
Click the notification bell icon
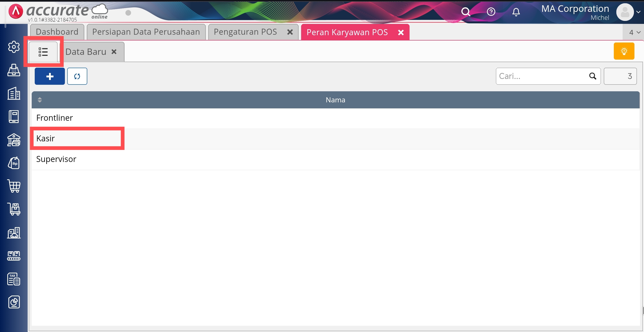coord(516,12)
